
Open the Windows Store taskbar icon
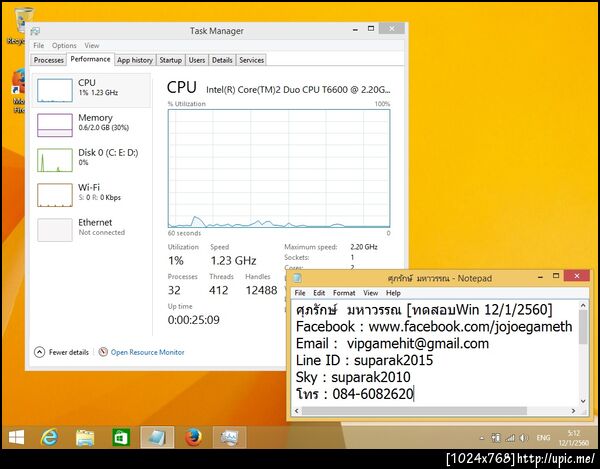point(121,437)
